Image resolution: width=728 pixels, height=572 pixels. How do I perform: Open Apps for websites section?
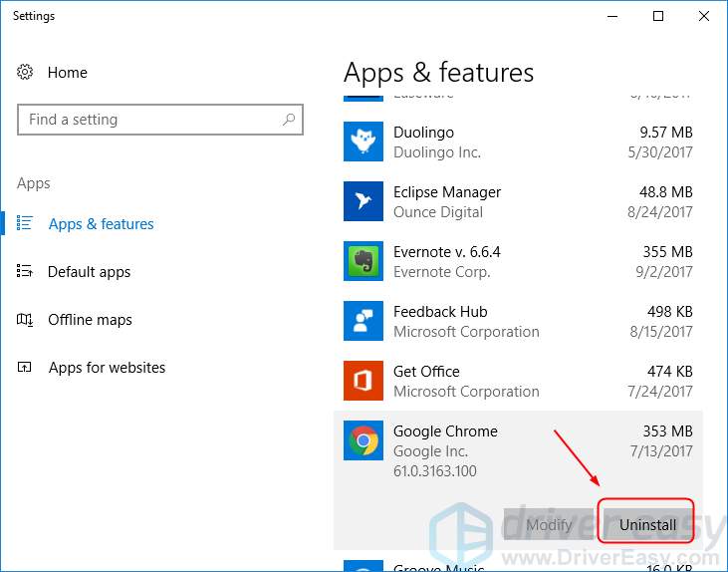click(x=107, y=368)
